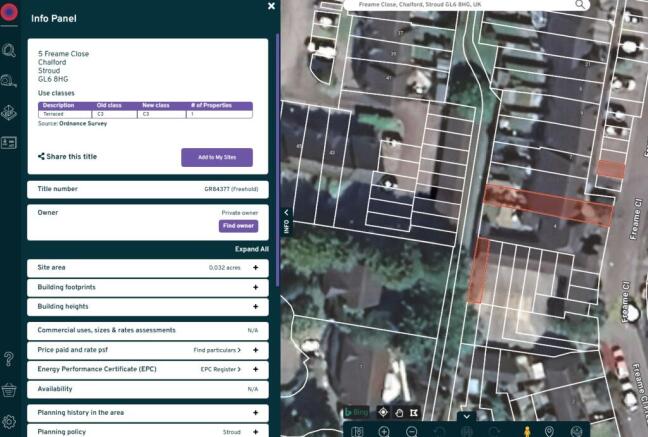
Task: Open the contact card sidebar icon
Action: 9,143
